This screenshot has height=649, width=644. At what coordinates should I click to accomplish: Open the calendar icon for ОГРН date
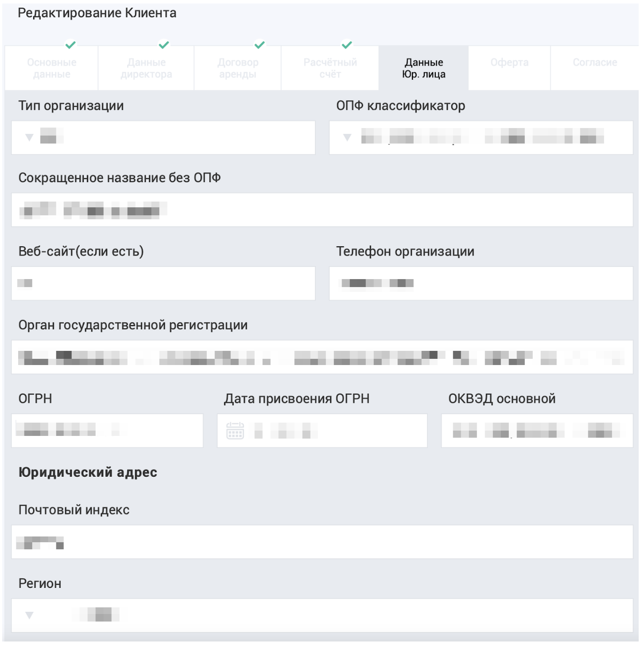(x=235, y=431)
